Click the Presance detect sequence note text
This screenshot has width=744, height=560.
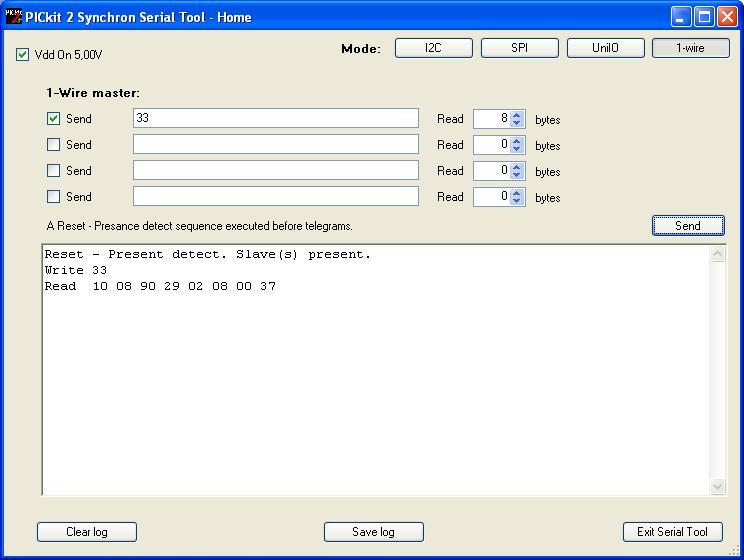tap(200, 226)
